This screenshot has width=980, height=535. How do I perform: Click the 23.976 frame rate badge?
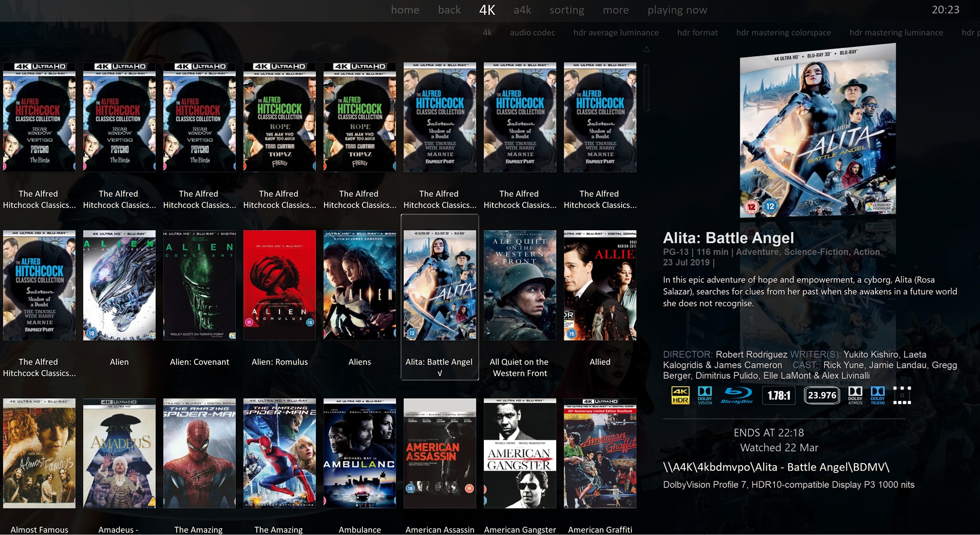[x=822, y=395]
